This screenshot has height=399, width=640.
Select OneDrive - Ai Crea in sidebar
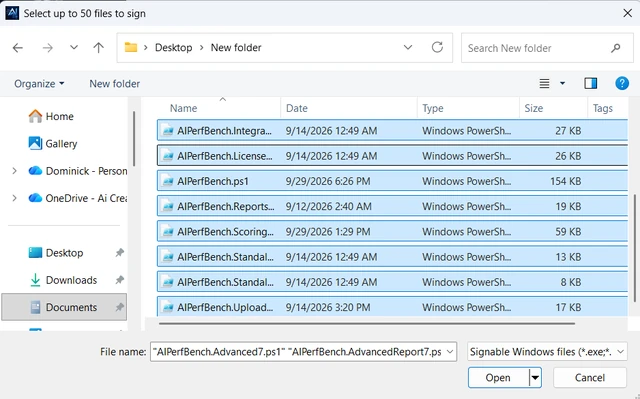click(78, 198)
